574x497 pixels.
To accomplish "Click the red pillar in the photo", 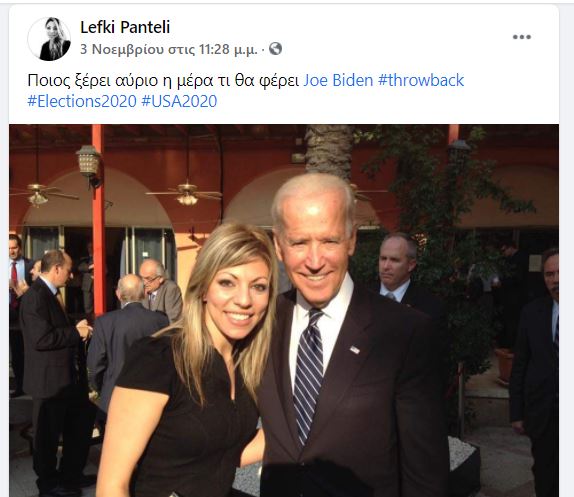I will pos(98,220).
